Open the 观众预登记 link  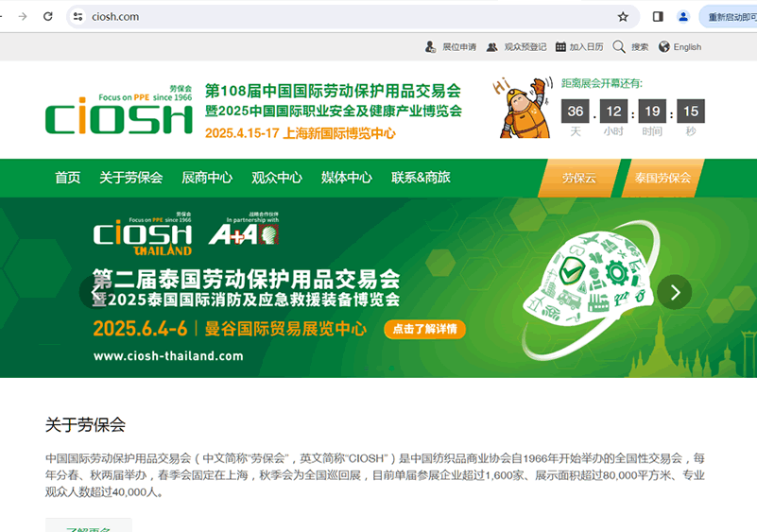pos(525,47)
